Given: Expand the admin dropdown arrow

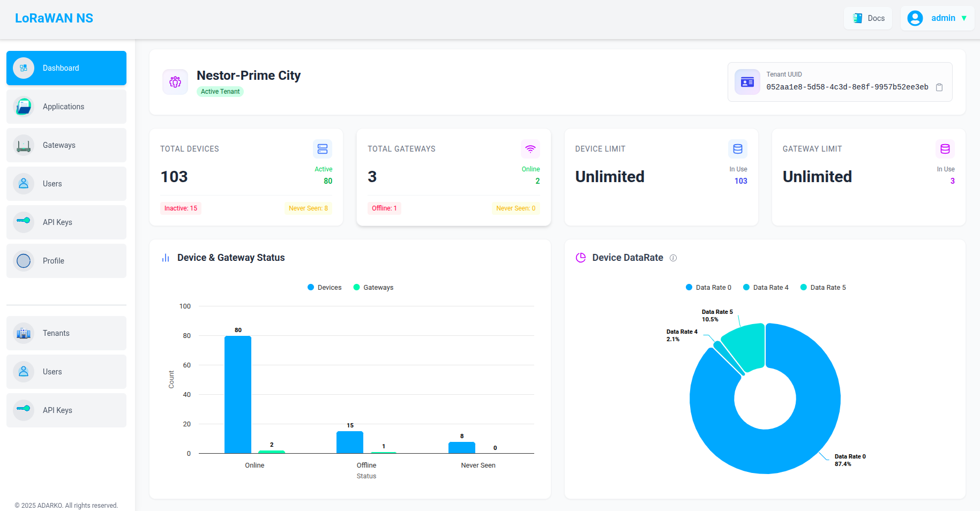Looking at the screenshot, I should click(x=964, y=18).
